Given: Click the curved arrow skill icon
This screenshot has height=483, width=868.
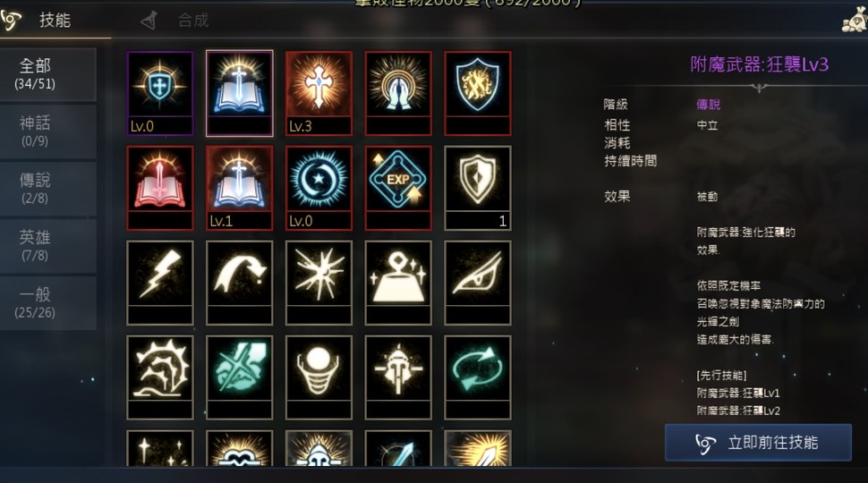Looking at the screenshot, I should tap(240, 283).
